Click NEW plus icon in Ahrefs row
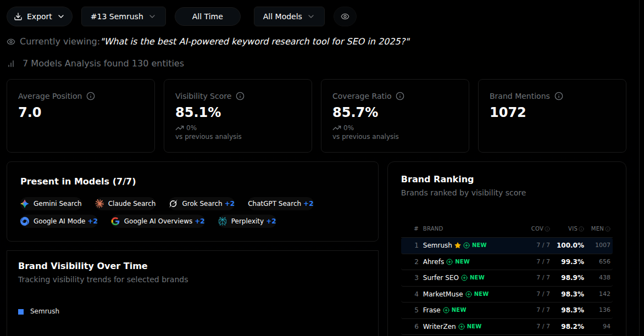 (x=449, y=262)
